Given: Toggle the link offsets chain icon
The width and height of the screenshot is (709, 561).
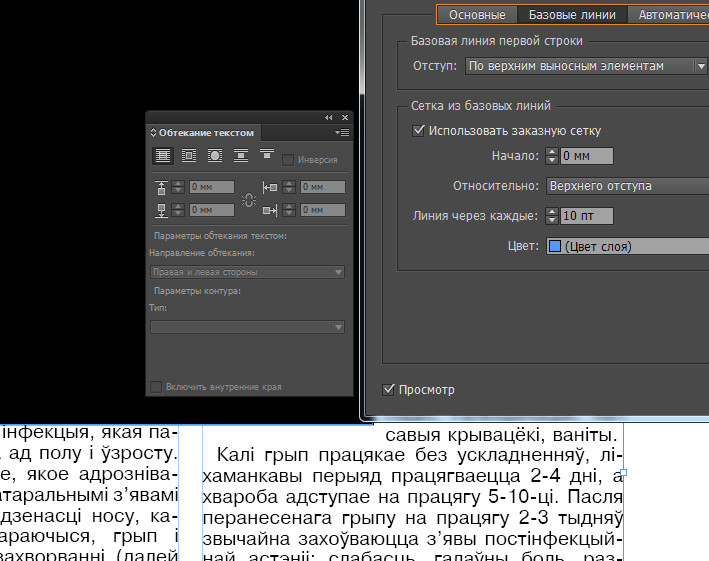Looking at the screenshot, I should pyautogui.click(x=249, y=200).
